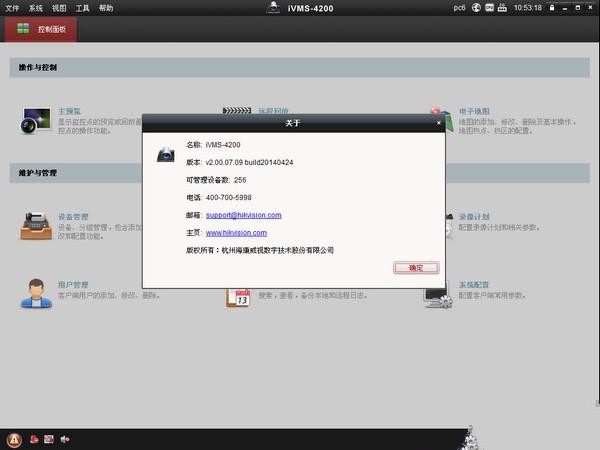The width and height of the screenshot is (600, 450).
Task: Open the log search calendar icon
Action: [x=238, y=298]
